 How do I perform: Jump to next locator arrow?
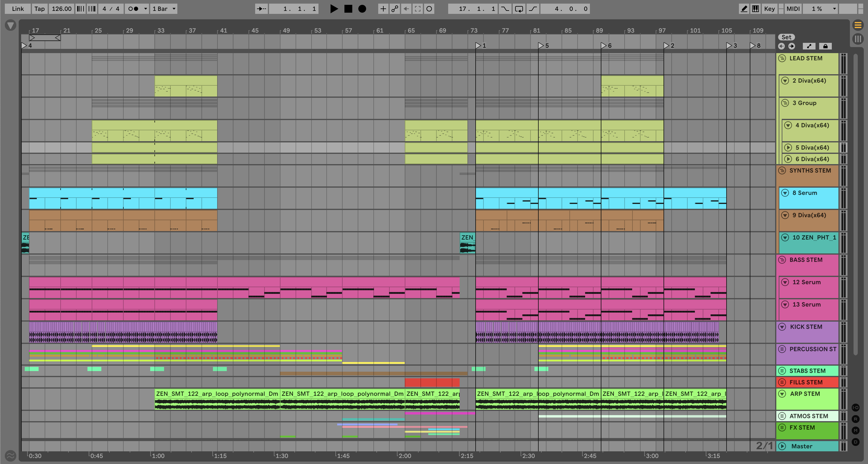791,46
